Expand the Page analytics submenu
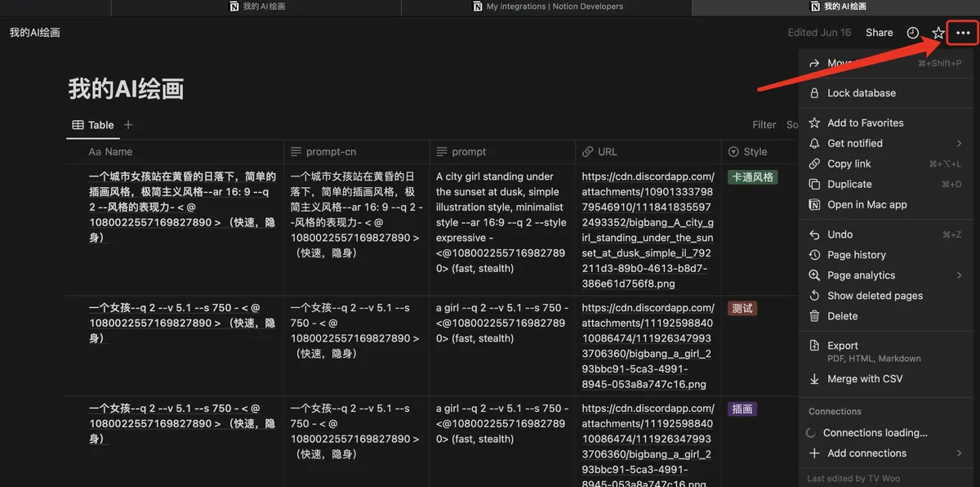 [x=959, y=275]
